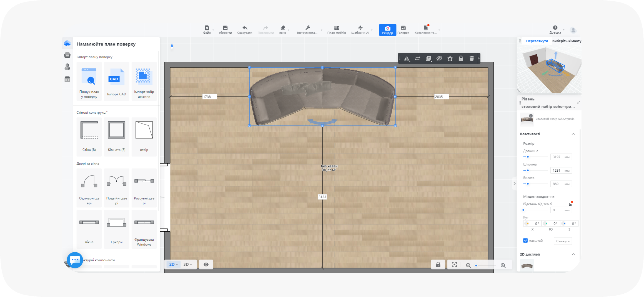The height and width of the screenshot is (297, 644).
Task: Collapse the Властивості section
Action: click(x=573, y=134)
